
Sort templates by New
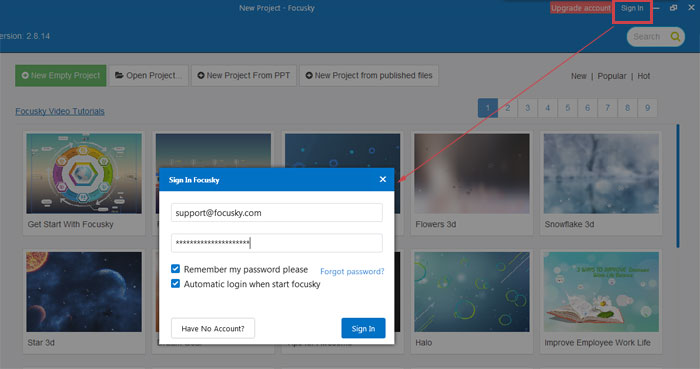click(579, 76)
